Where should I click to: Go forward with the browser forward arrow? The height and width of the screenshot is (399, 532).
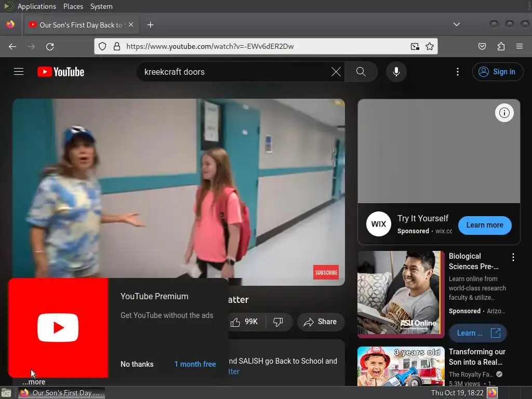coord(31,46)
